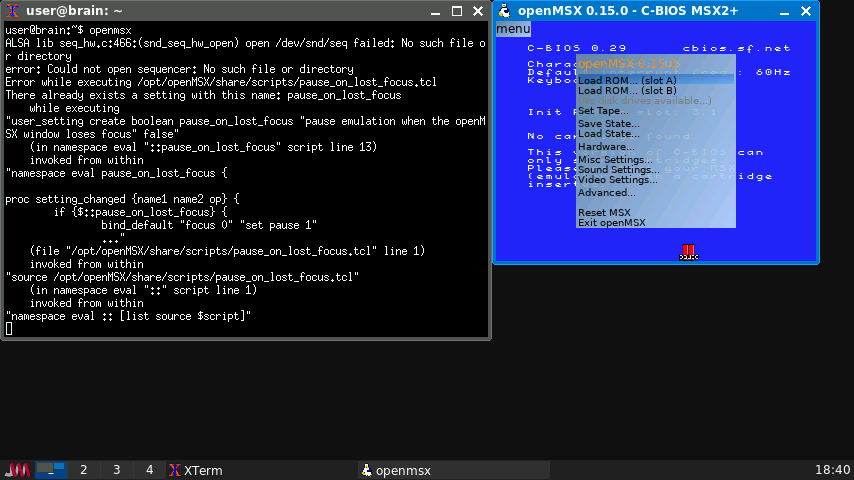Switch to workspace 3 in taskbar
Screen dimensions: 854x480
click(116, 470)
